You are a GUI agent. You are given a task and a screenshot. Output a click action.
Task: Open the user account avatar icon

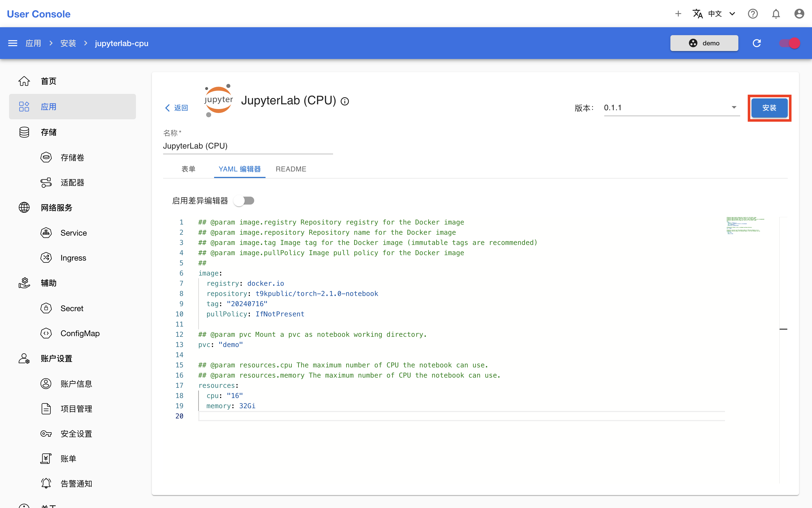pos(799,14)
